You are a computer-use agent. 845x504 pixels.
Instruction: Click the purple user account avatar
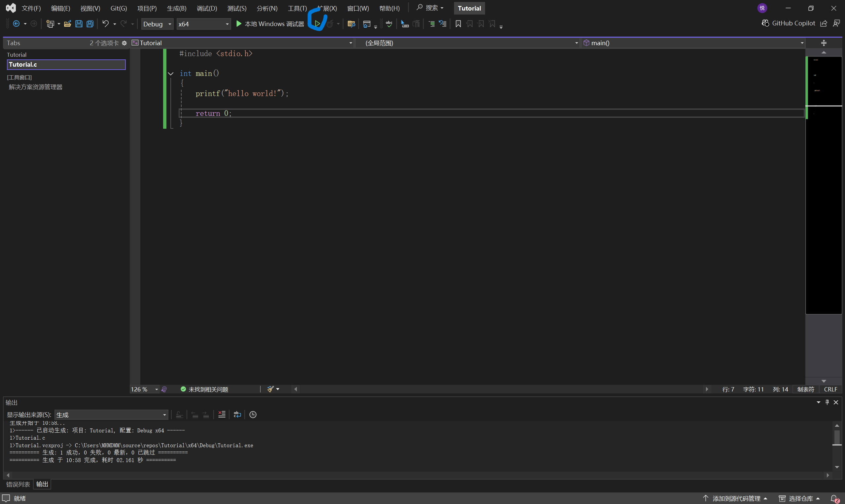point(762,8)
